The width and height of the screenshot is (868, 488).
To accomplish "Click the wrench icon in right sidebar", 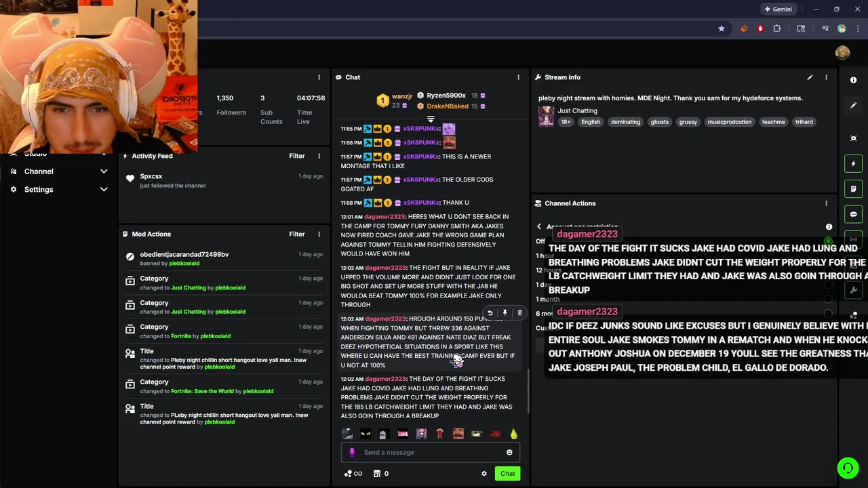I will click(853, 290).
